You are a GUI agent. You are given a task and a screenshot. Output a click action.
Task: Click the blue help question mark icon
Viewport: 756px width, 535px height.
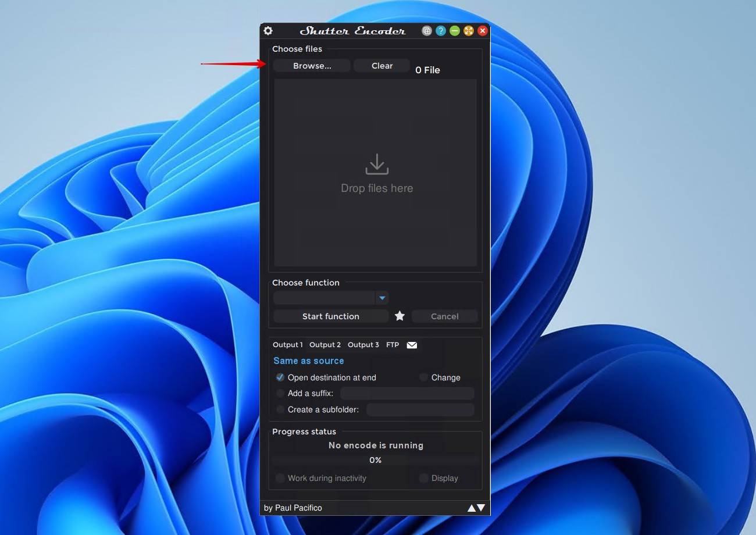[441, 31]
